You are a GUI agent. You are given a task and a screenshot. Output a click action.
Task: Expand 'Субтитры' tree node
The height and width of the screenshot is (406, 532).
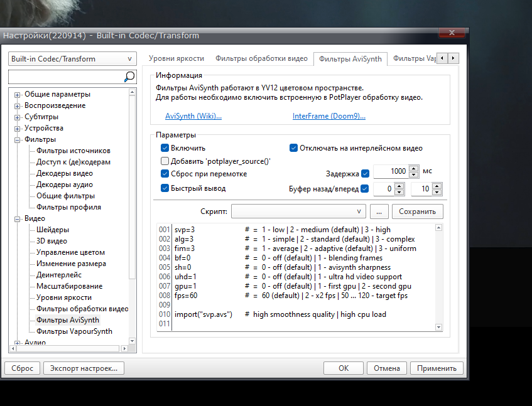pyautogui.click(x=17, y=117)
